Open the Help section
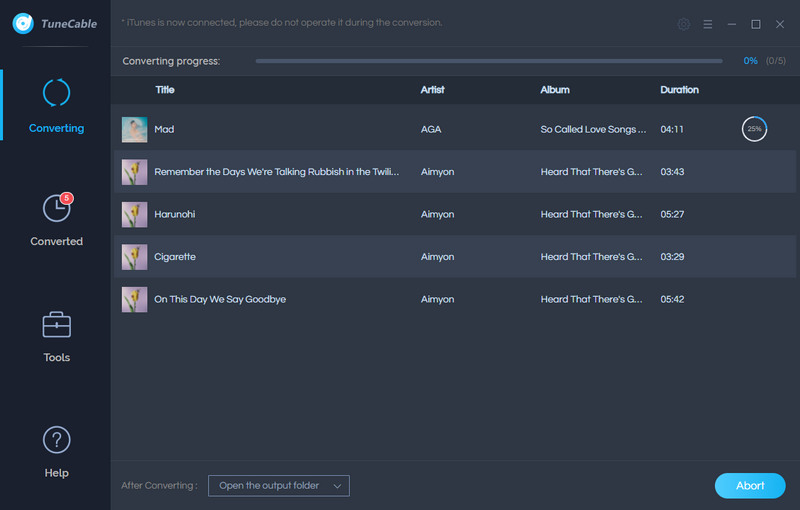800x510 pixels. coord(56,452)
